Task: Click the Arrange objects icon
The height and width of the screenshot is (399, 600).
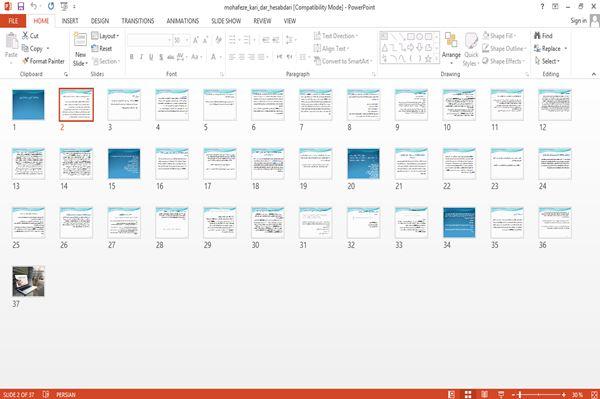Action: click(451, 40)
